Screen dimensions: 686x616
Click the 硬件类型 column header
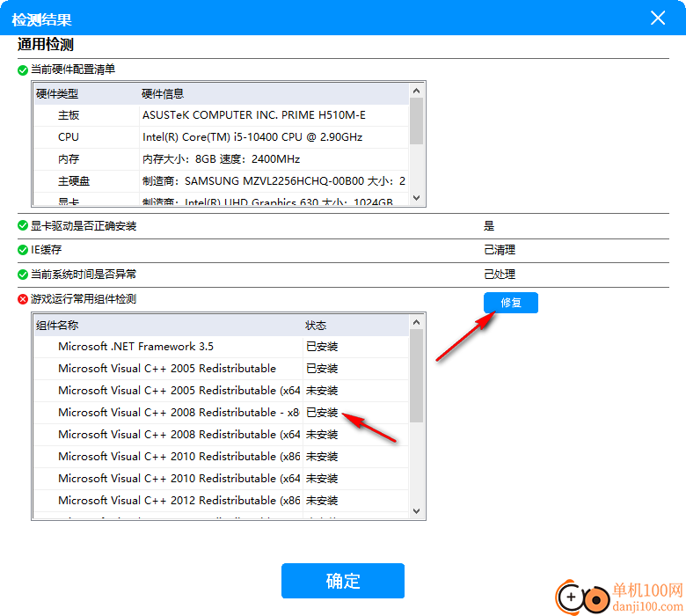coord(86,93)
